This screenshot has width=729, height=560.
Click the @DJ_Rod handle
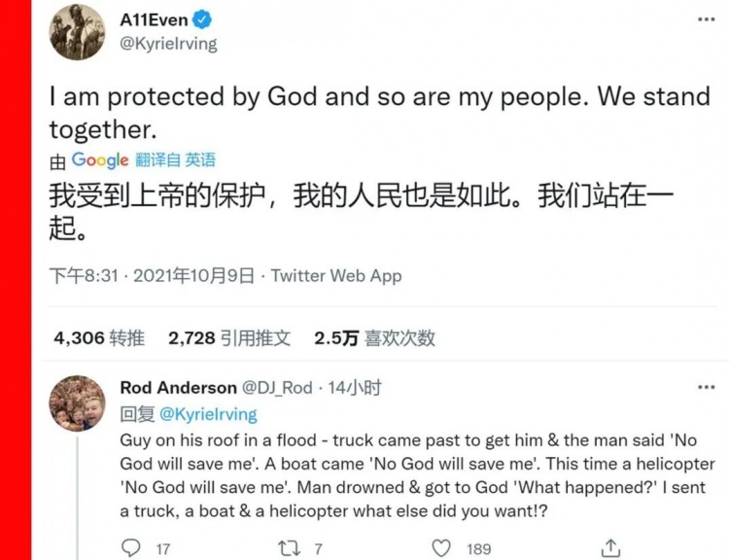tap(277, 388)
